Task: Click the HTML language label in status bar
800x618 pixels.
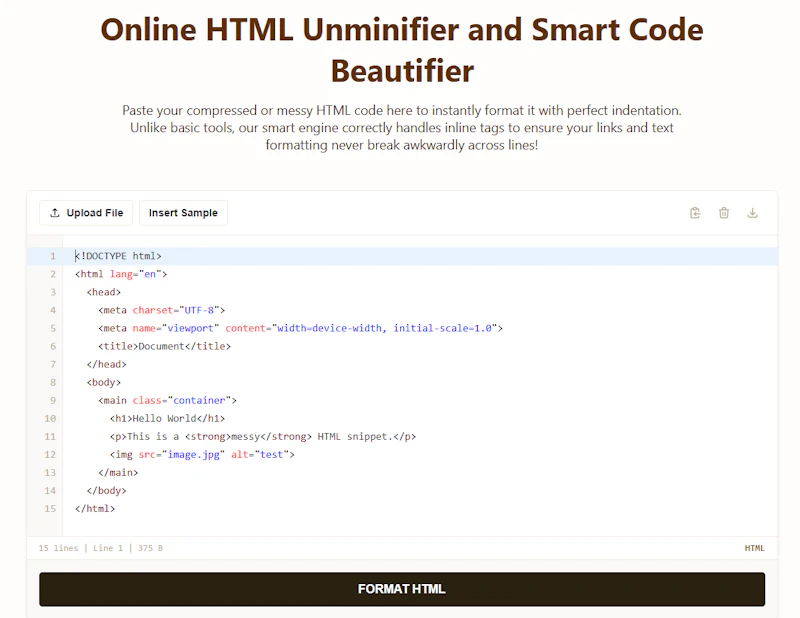Action: 754,548
